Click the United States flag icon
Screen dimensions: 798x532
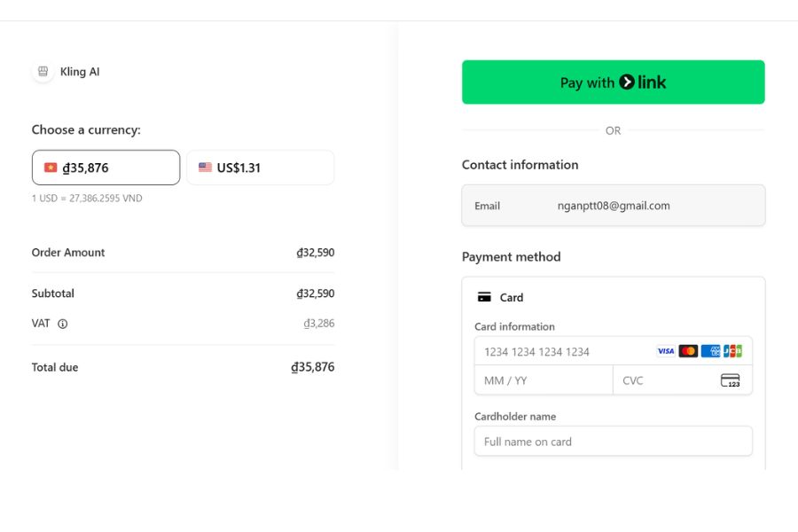205,168
